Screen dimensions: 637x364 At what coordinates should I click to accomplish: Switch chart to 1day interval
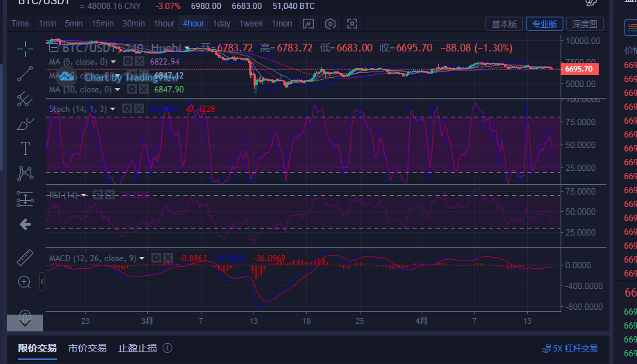coord(222,24)
